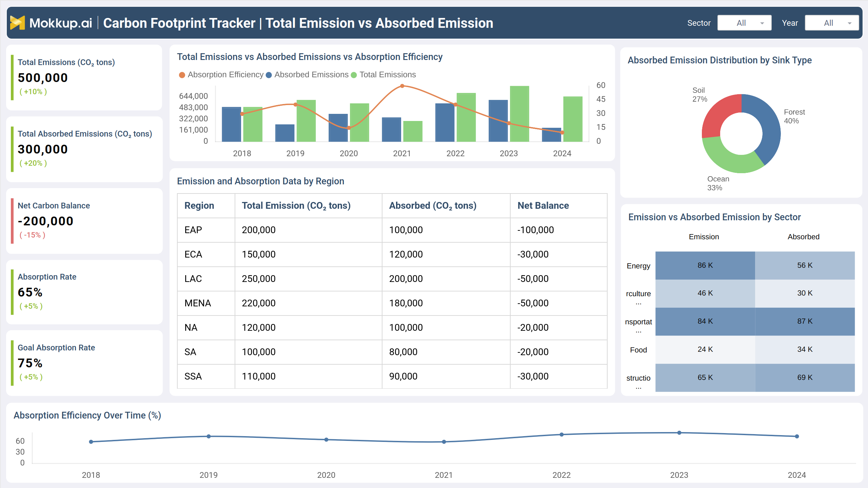868x488 pixels.
Task: Toggle Total Emissions legend item
Action: click(383, 75)
